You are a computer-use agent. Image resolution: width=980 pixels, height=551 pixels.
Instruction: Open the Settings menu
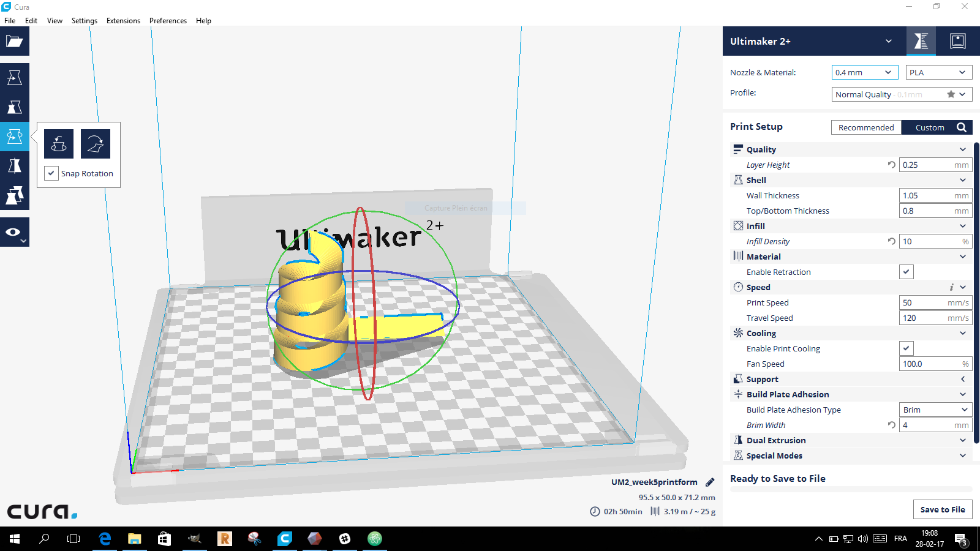85,20
